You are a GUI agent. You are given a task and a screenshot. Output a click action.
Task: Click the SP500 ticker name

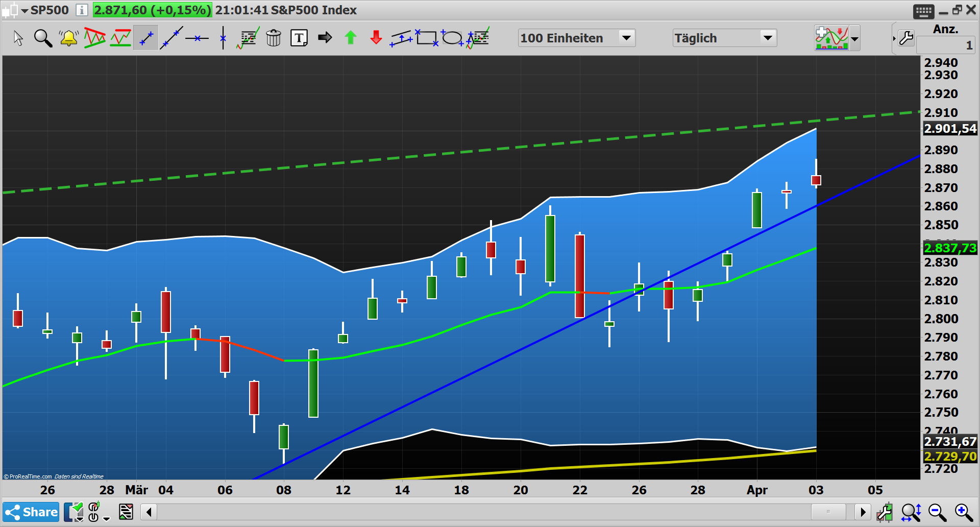50,10
